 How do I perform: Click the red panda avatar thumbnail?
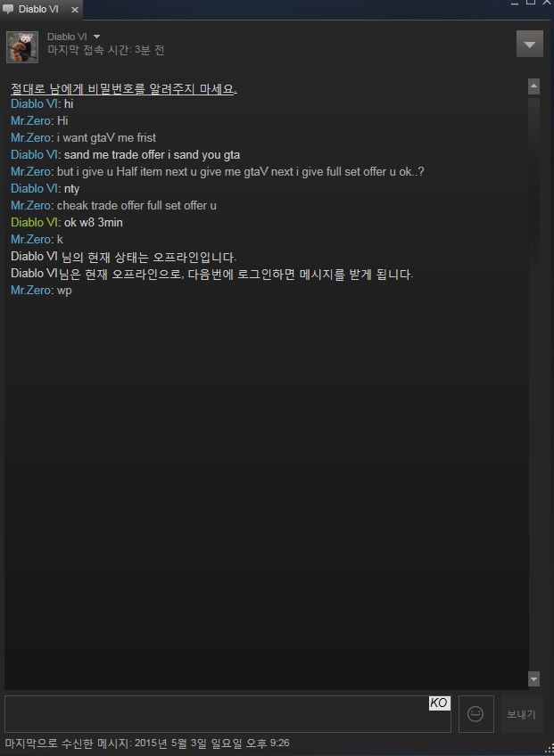[x=22, y=46]
